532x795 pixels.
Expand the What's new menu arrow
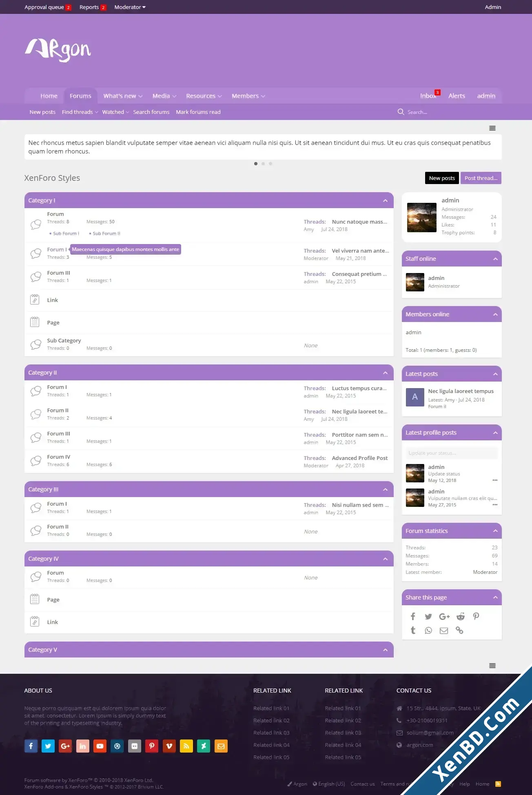tap(140, 96)
